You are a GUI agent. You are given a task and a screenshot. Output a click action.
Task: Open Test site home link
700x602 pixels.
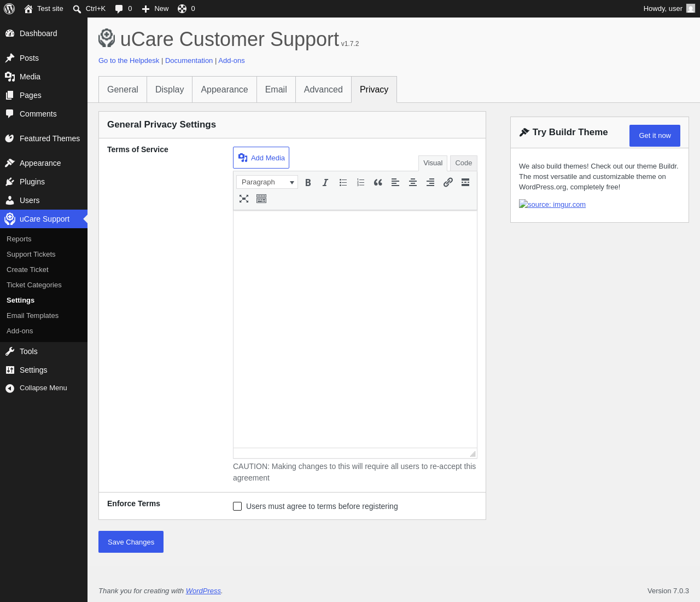coord(44,9)
